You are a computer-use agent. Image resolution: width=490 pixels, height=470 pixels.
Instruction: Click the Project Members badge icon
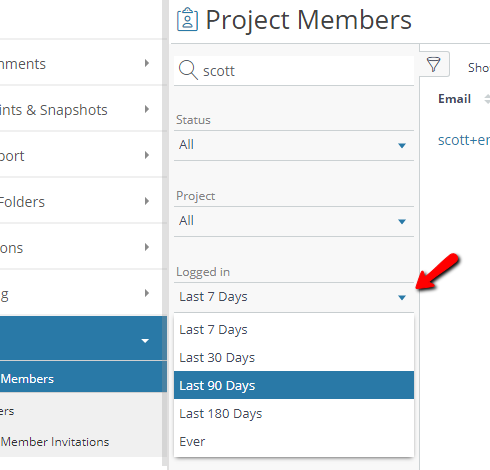pyautogui.click(x=187, y=20)
